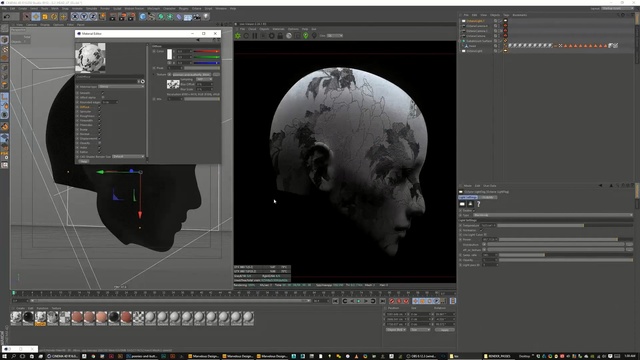640x360 pixels.
Task: Add a Cube primitive from toolbar
Action: pyautogui.click(x=142, y=17)
